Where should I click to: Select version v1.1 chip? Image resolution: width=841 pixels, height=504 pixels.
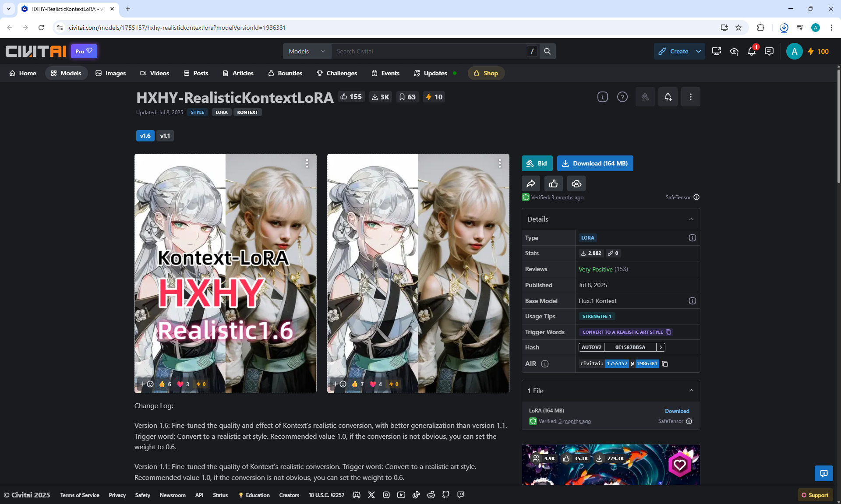165,136
